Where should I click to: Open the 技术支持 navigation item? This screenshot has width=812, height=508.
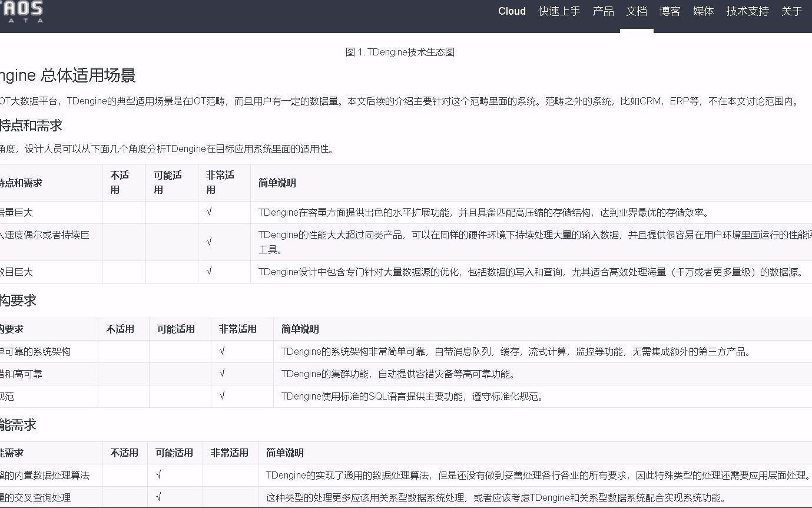(747, 11)
